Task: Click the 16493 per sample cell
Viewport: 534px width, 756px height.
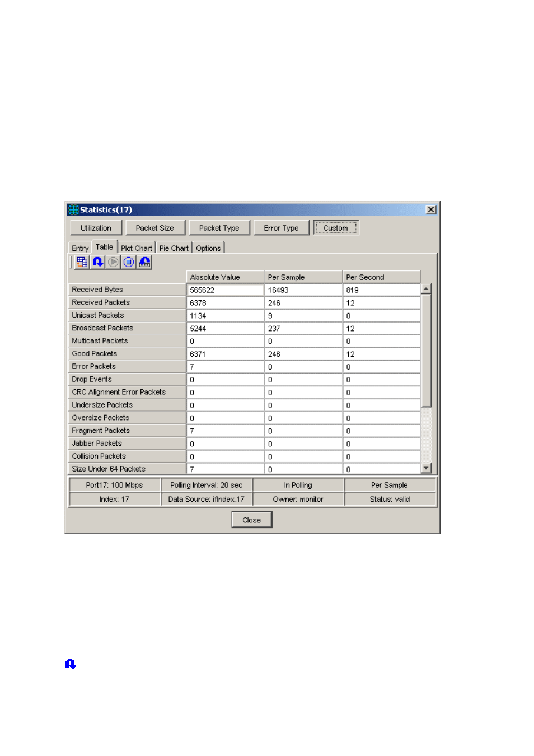Action: (303, 290)
